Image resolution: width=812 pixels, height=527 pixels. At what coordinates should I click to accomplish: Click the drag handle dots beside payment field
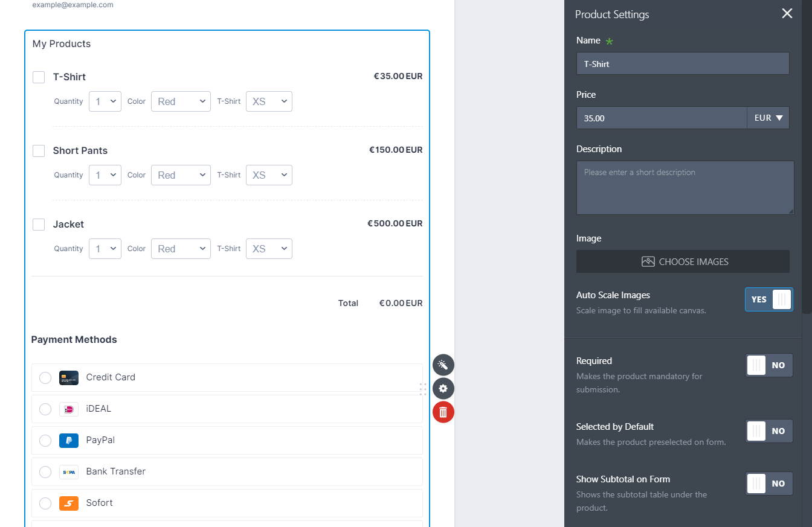click(x=423, y=389)
